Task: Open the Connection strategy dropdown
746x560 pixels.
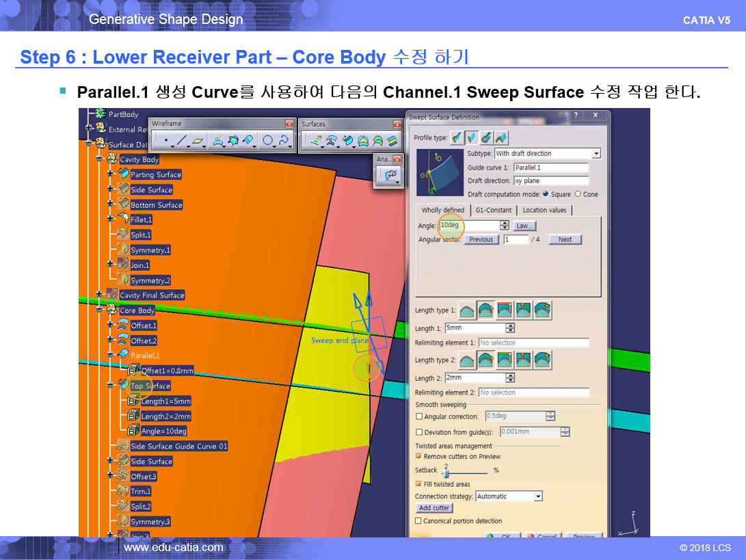Action: 538,496
